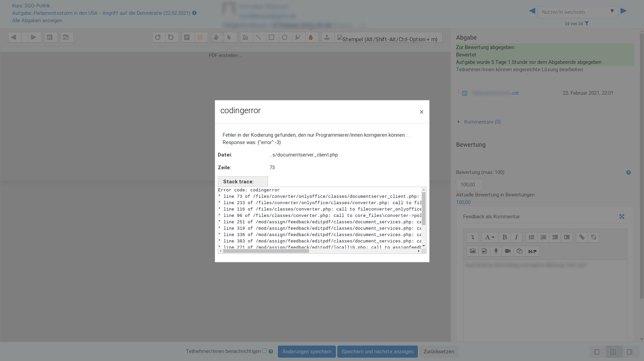Image resolution: width=644 pixels, height=361 pixels.
Task: Enable the Teilnehmer/innen benachrichtigen checkbox
Action: 265,351
